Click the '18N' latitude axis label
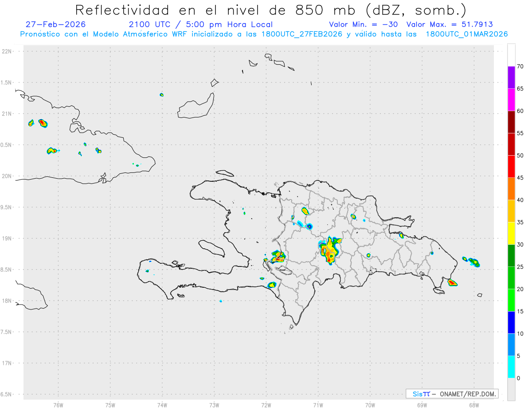Viewport: 532px width, 411px height. tap(8, 301)
